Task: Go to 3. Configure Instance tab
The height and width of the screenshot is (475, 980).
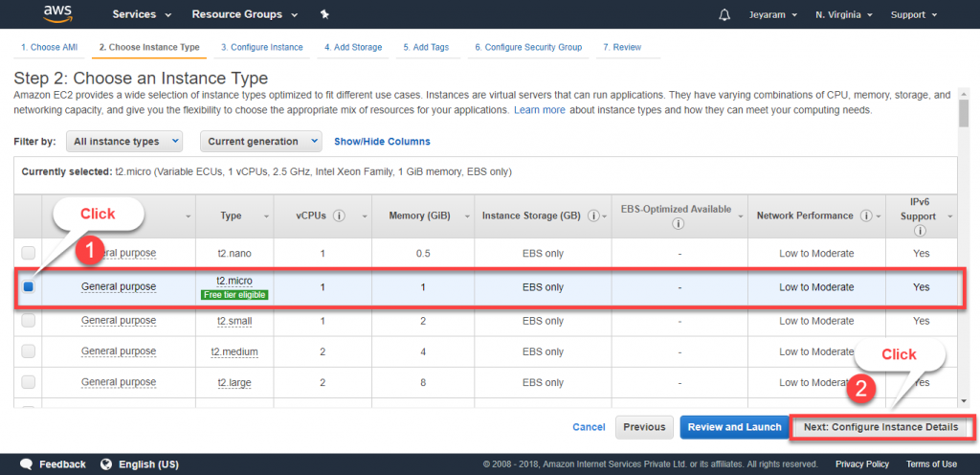Action: (262, 47)
